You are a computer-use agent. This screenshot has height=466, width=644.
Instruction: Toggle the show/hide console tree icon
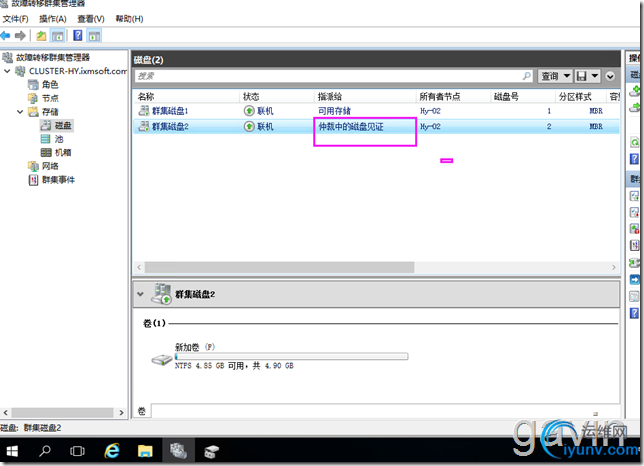click(58, 36)
